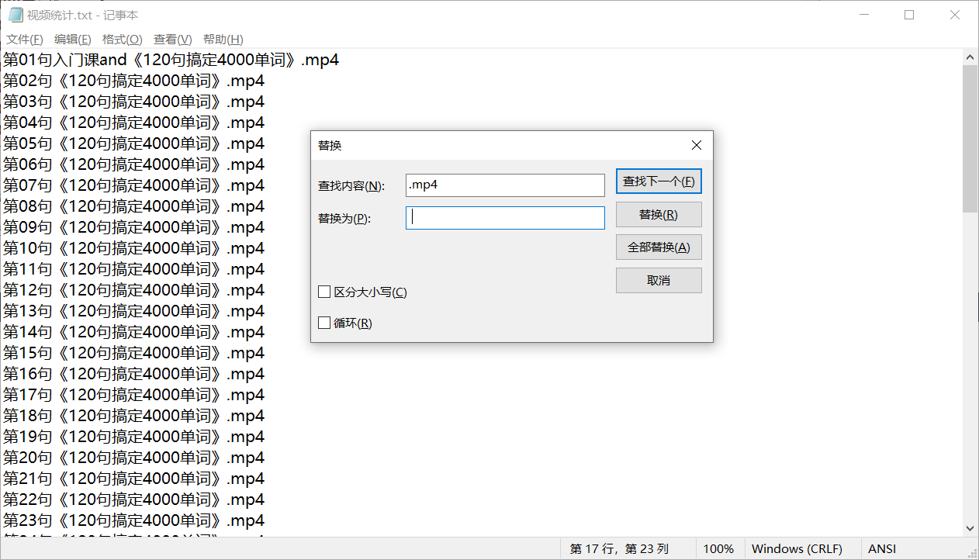Click the title 视频统计.txt - 记事本

83,15
